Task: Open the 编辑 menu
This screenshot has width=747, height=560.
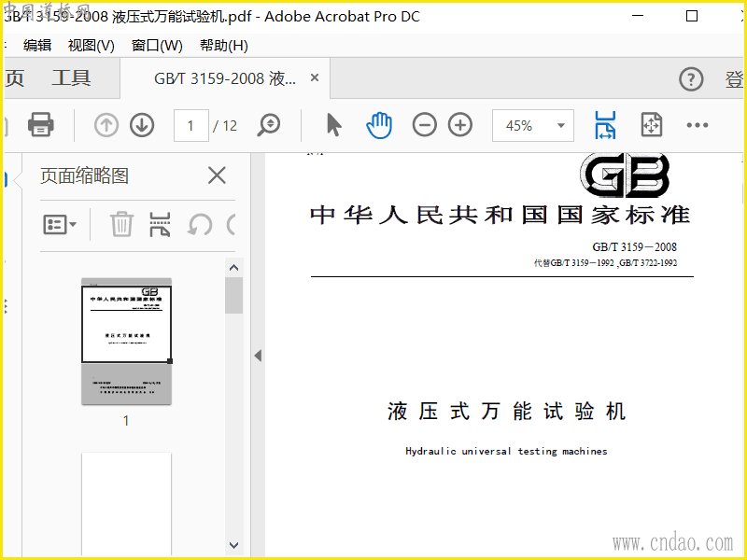Action: click(x=37, y=45)
